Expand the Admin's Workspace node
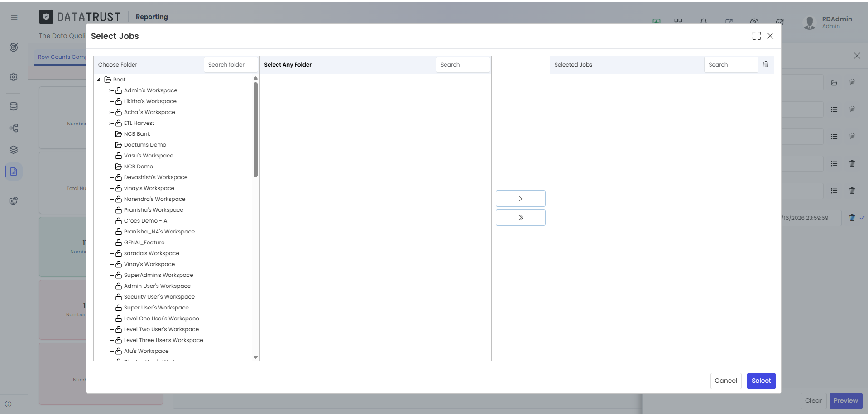This screenshot has height=414, width=868. click(110, 90)
